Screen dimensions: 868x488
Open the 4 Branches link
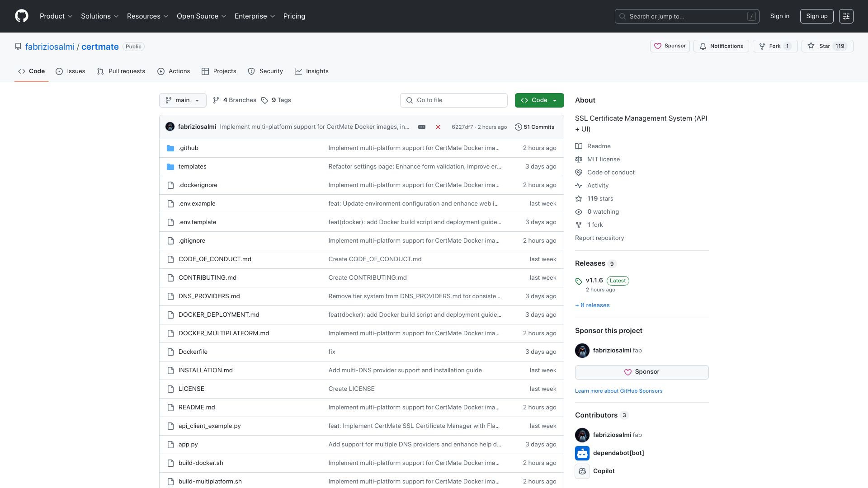point(235,100)
